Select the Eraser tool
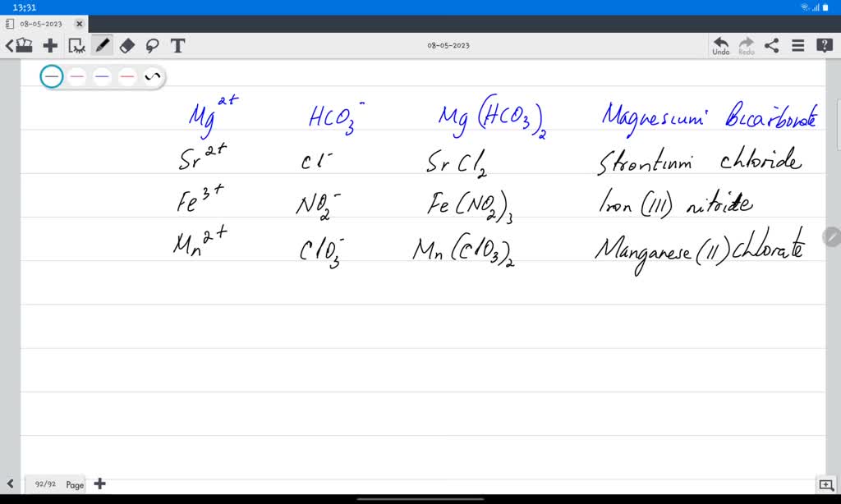 pos(126,45)
